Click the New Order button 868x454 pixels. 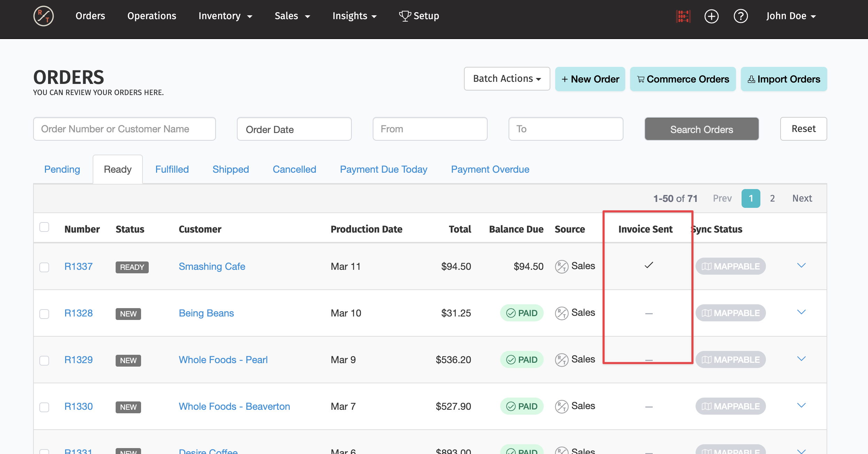[x=590, y=79]
